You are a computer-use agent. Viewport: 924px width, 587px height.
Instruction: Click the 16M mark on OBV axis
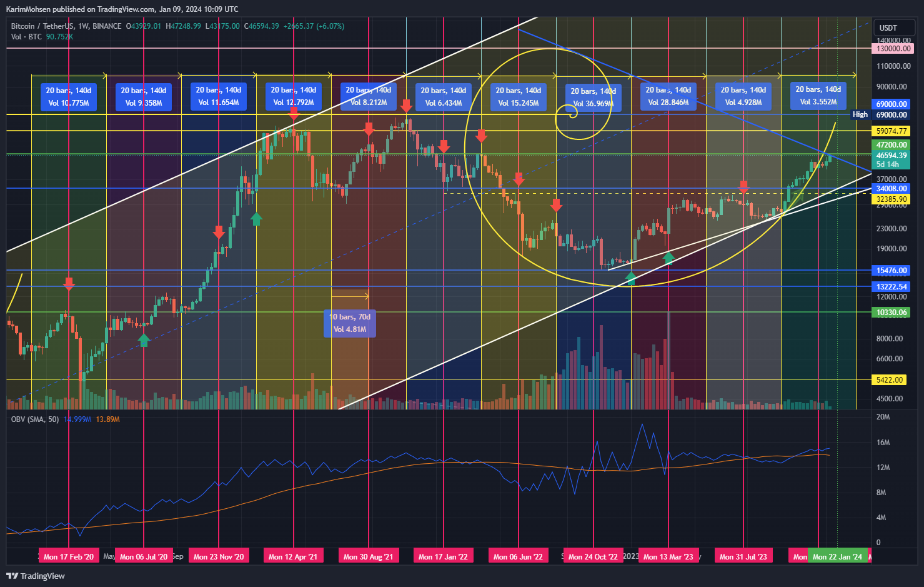(x=883, y=443)
